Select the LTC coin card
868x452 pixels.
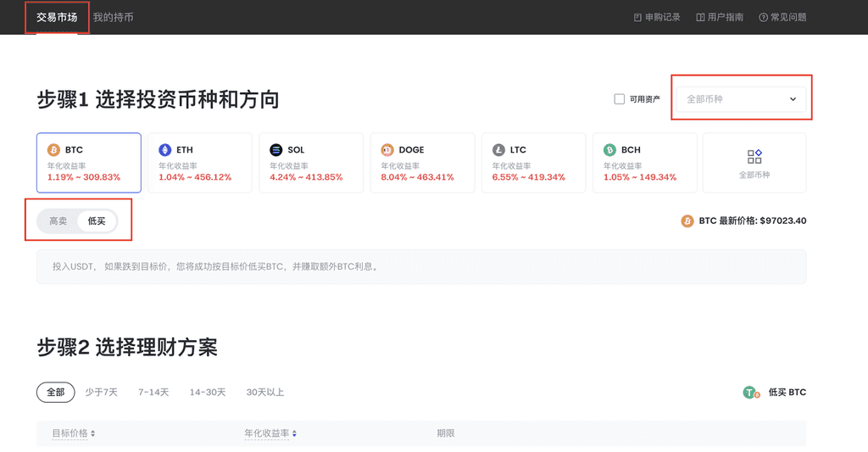coord(533,163)
